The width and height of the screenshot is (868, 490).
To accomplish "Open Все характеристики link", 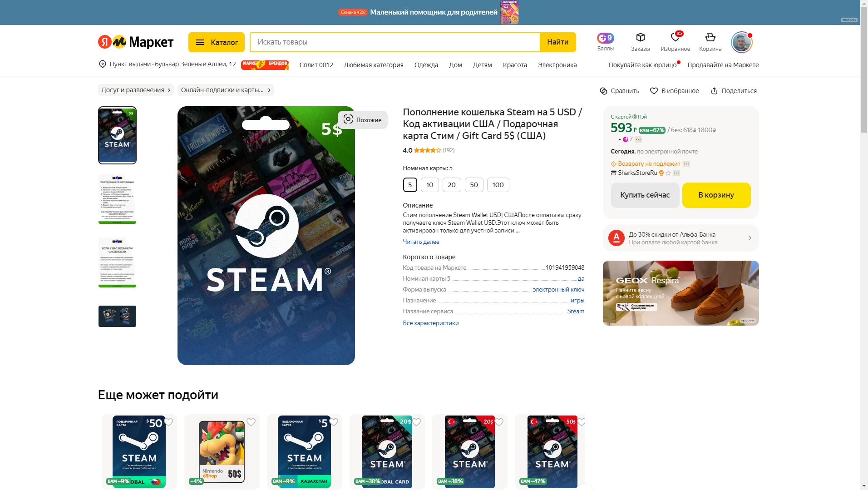I will click(430, 323).
